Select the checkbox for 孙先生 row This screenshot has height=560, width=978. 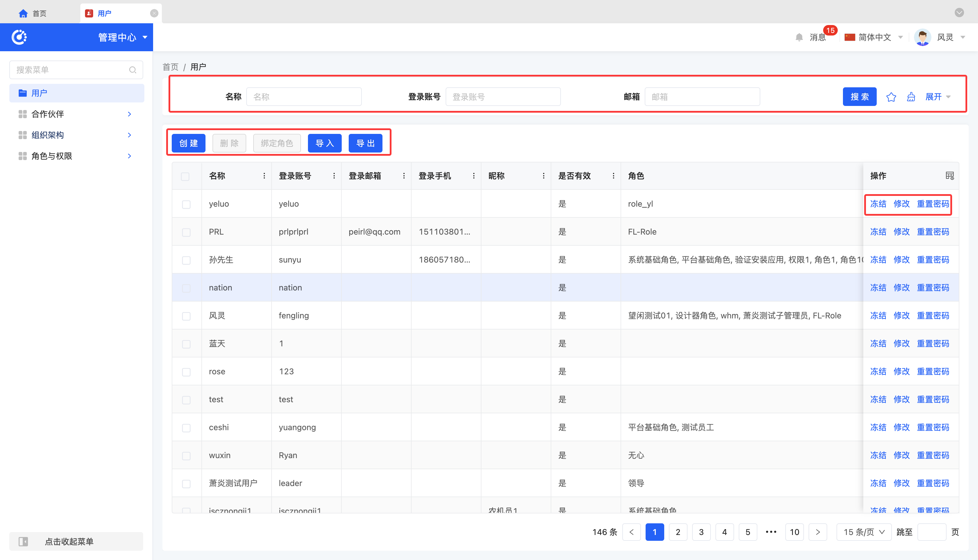pyautogui.click(x=186, y=260)
